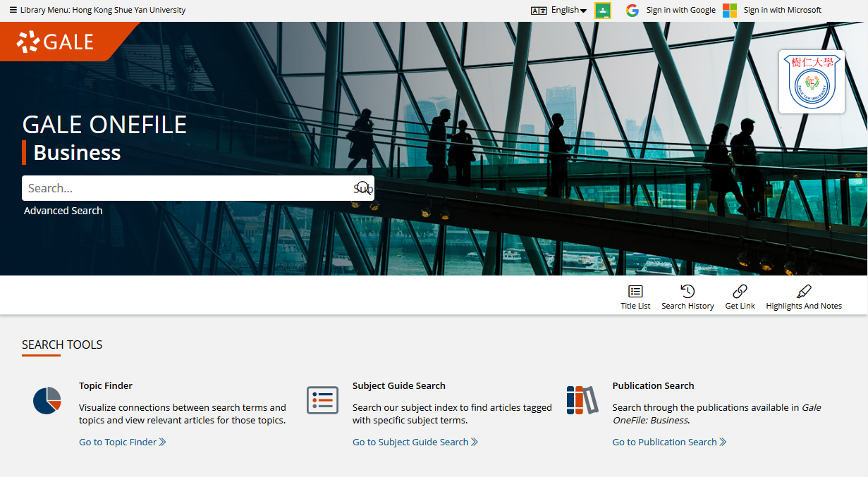The image size is (868, 477).
Task: Click the Topic Finder pie chart icon
Action: (x=47, y=401)
